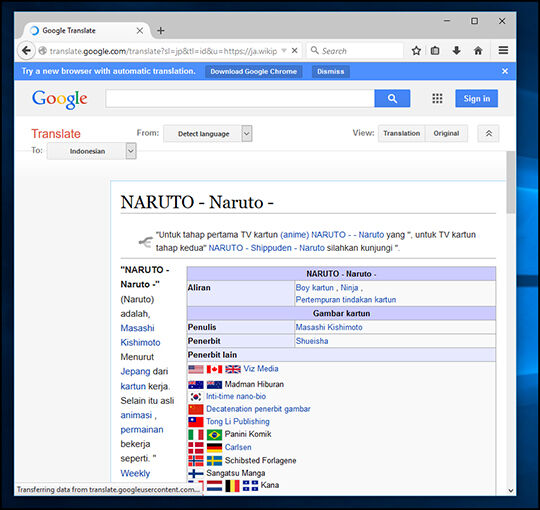Click Download Google Chrome button
540x510 pixels.
253,71
